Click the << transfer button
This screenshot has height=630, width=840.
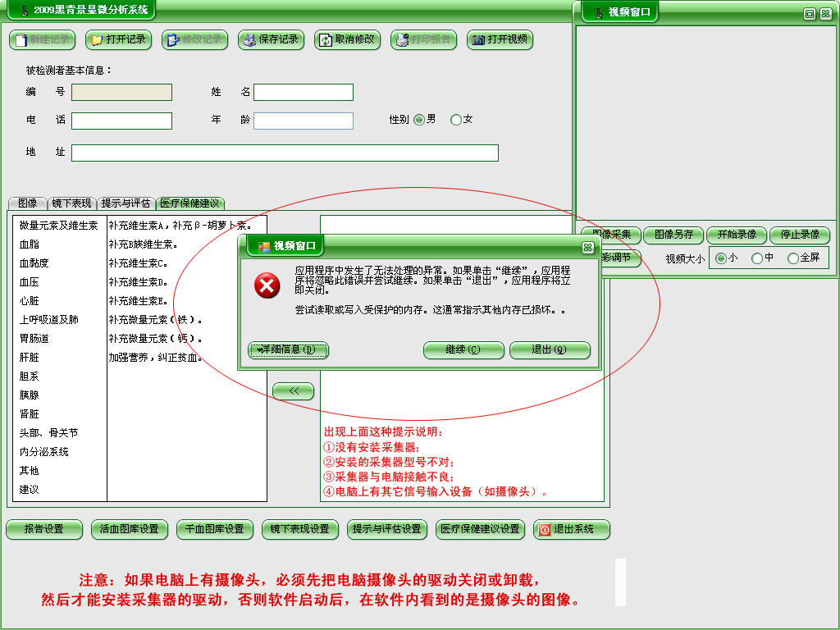293,392
